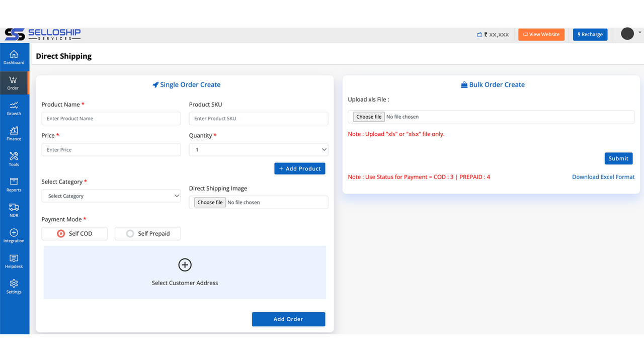Open the Helpdesk chat icon
The width and height of the screenshot is (644, 362).
[x=14, y=258]
